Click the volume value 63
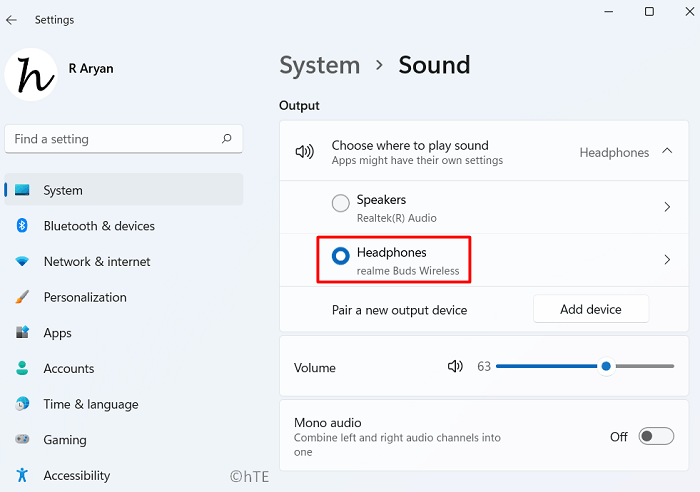The width and height of the screenshot is (700, 492). [x=484, y=367]
